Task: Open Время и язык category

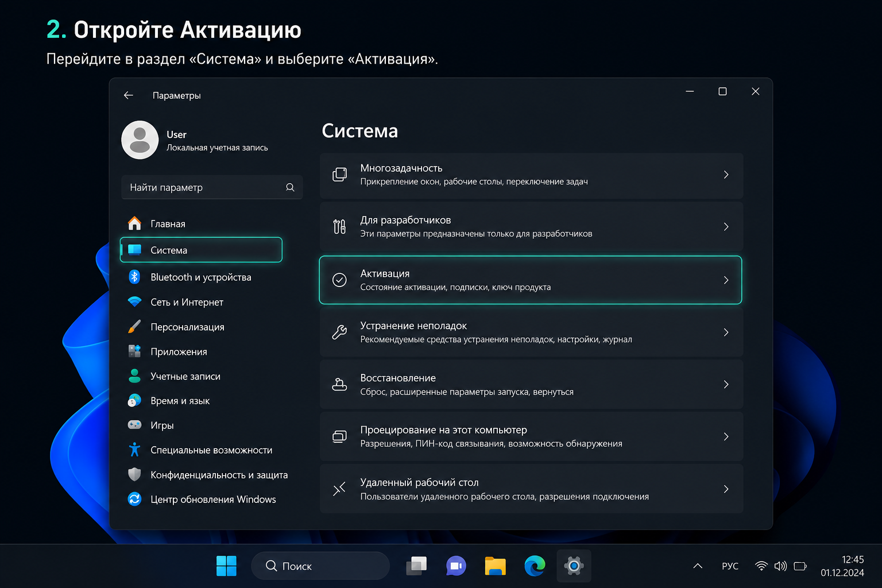Action: point(201,401)
